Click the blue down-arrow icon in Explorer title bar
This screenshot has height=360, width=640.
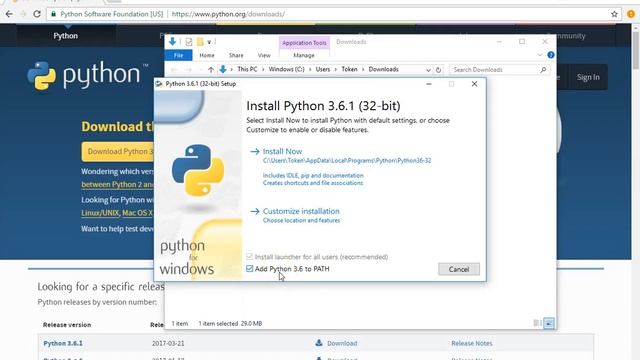pyautogui.click(x=172, y=41)
